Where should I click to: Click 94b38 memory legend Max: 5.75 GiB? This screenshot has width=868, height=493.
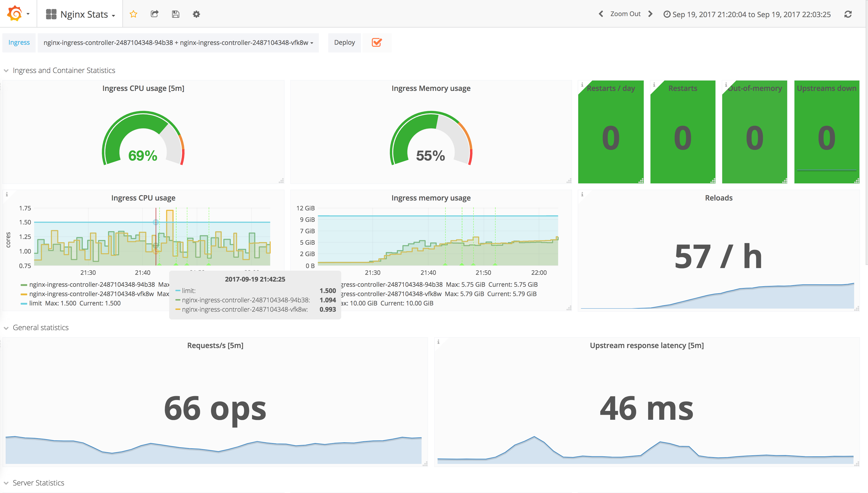click(x=465, y=284)
